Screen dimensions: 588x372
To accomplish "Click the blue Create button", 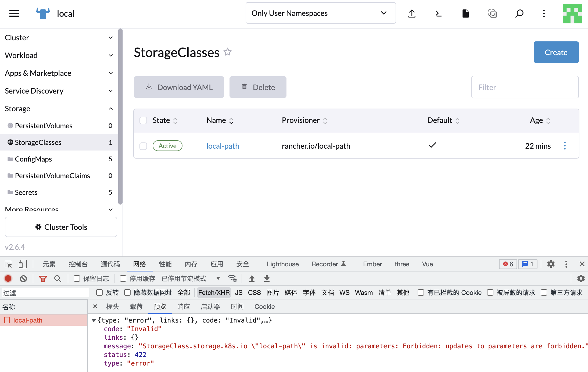I will pyautogui.click(x=556, y=52).
